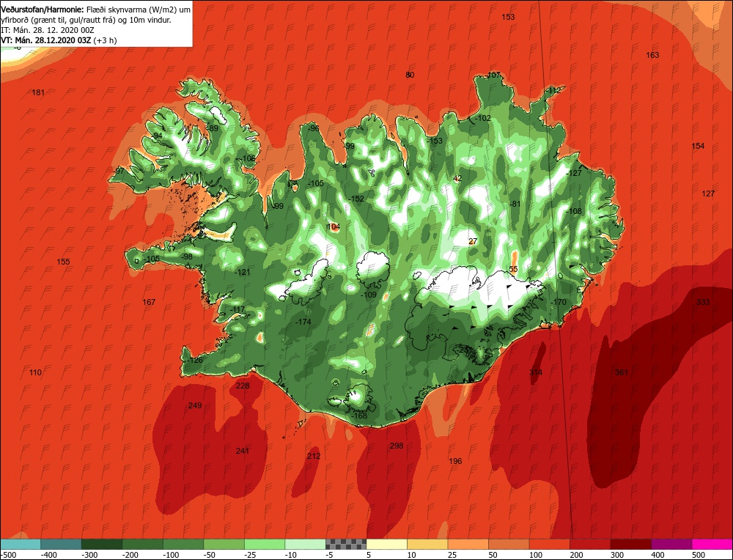Click the cyan legend swatch above -500
733x560 pixels.
21,544
